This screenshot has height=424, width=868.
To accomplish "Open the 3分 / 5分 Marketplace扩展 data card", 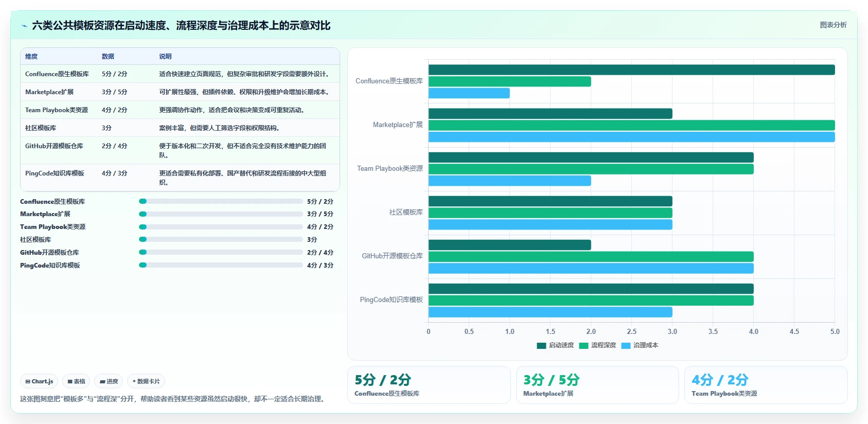I will tap(597, 385).
